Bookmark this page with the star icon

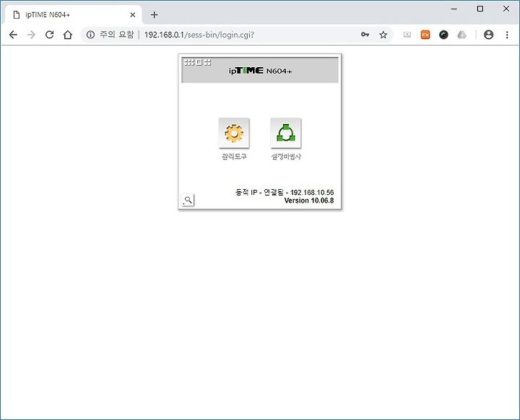pos(383,35)
